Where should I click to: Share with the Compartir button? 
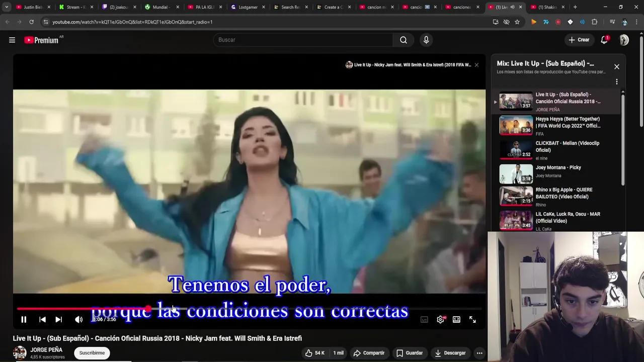tap(369, 353)
